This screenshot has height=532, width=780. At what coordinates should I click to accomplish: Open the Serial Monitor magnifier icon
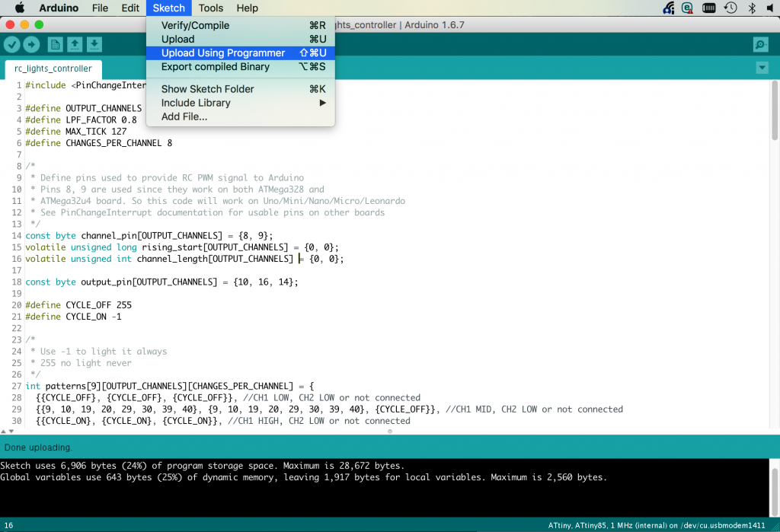[x=761, y=45]
